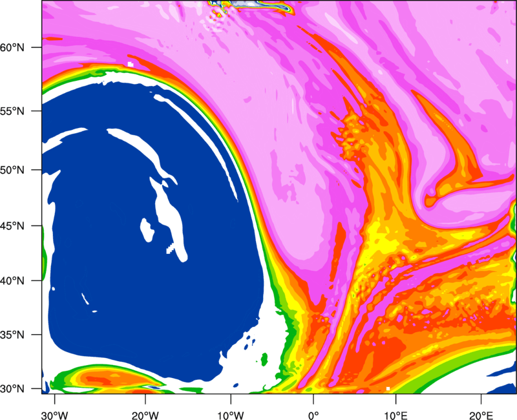Click the 40°N latitude label
Screen dimensions: 517x420
coord(12,281)
